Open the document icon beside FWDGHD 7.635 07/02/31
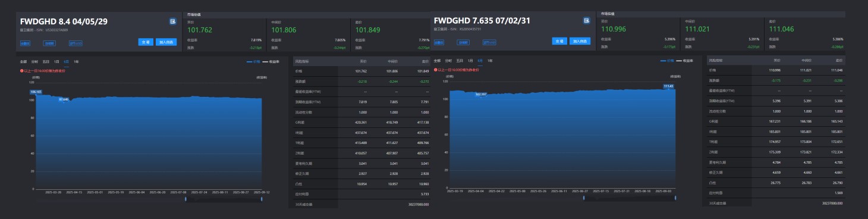 586,21
